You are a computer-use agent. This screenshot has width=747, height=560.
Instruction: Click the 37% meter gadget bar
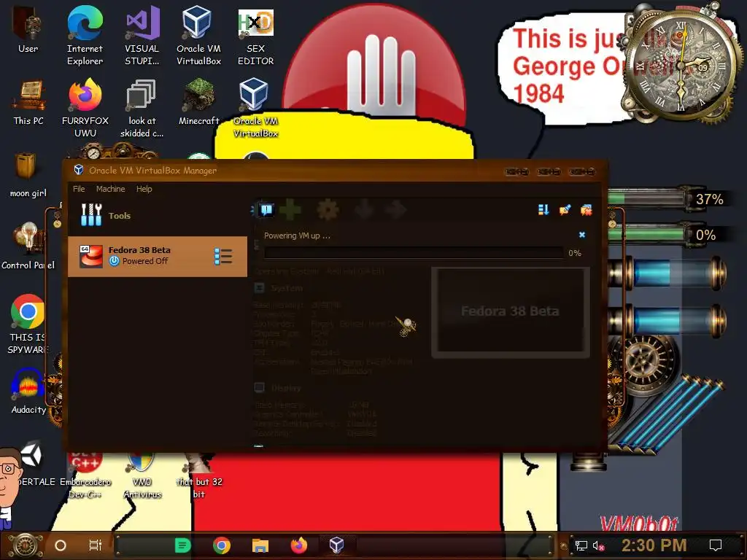[647, 198]
